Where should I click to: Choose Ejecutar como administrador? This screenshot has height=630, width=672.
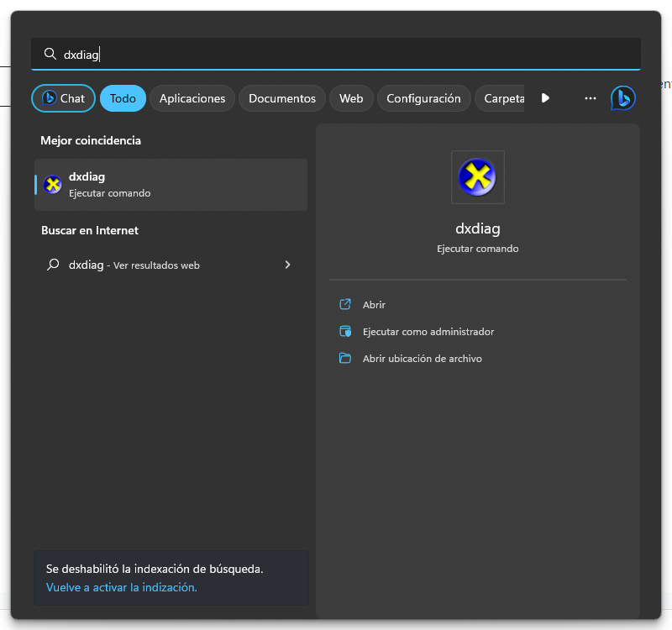428,332
